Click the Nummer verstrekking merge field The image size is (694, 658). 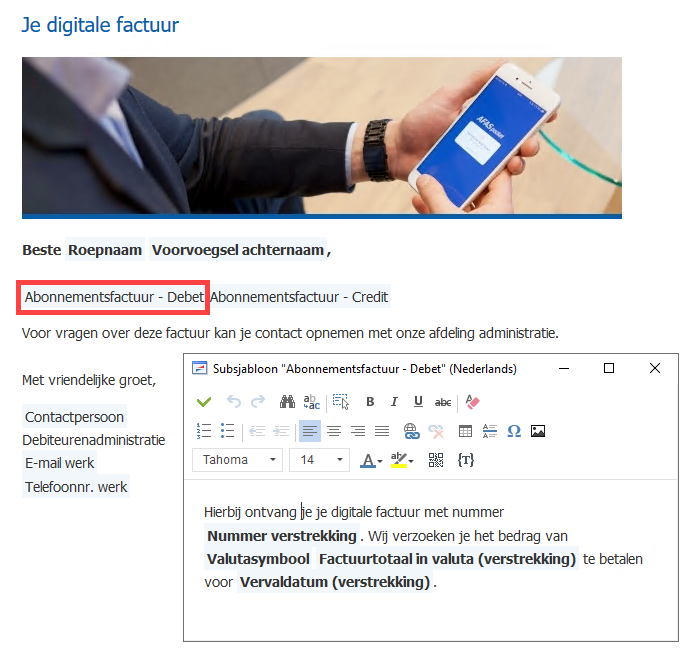click(x=281, y=536)
